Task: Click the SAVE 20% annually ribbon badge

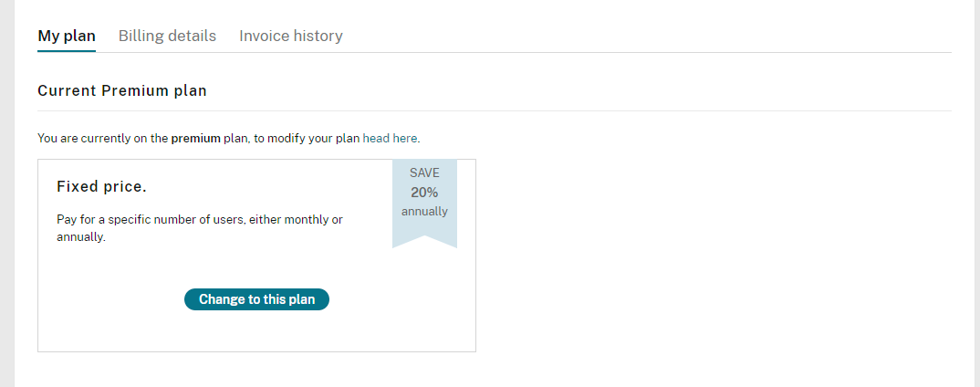Action: pyautogui.click(x=424, y=204)
